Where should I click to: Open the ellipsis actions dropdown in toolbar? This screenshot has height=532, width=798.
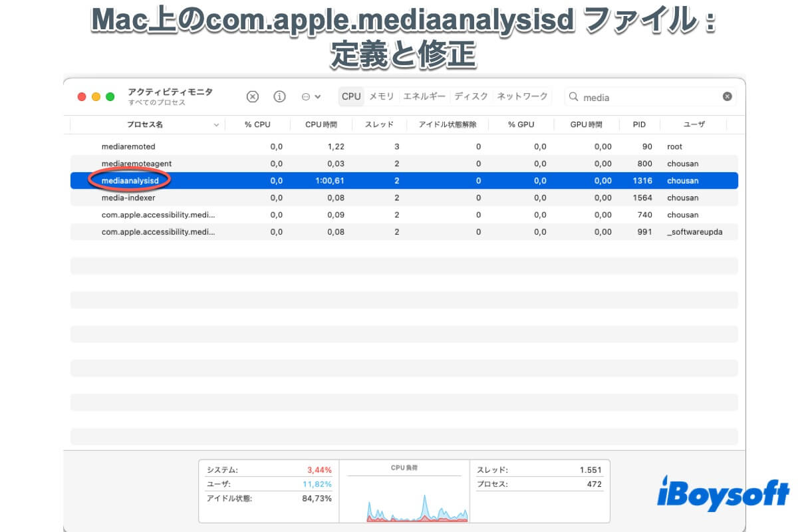coord(311,96)
